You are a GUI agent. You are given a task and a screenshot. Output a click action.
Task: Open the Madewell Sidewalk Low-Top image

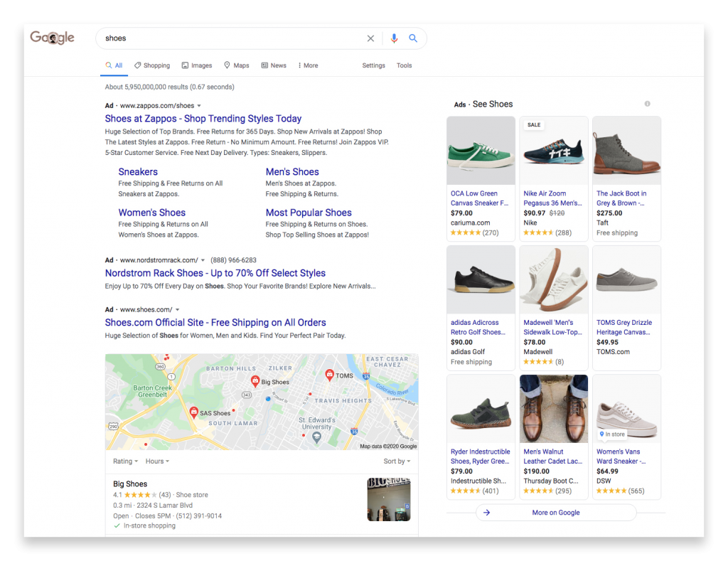(553, 279)
